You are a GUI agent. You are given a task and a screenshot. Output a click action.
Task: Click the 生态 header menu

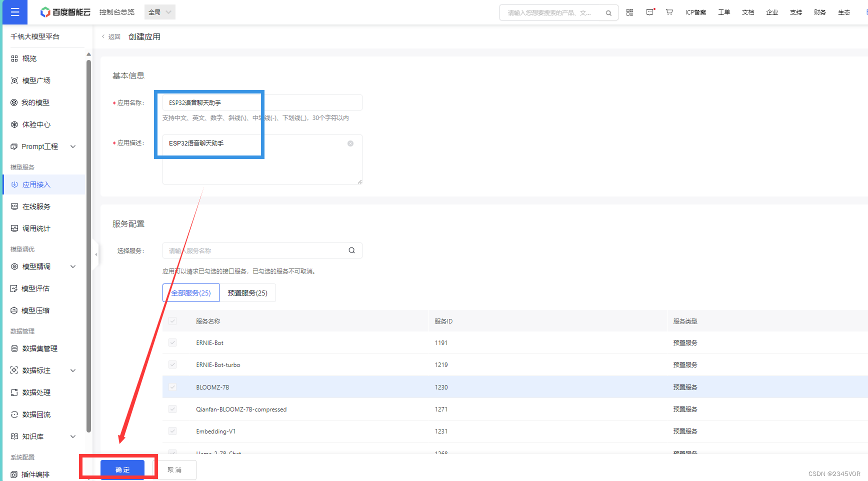click(844, 12)
